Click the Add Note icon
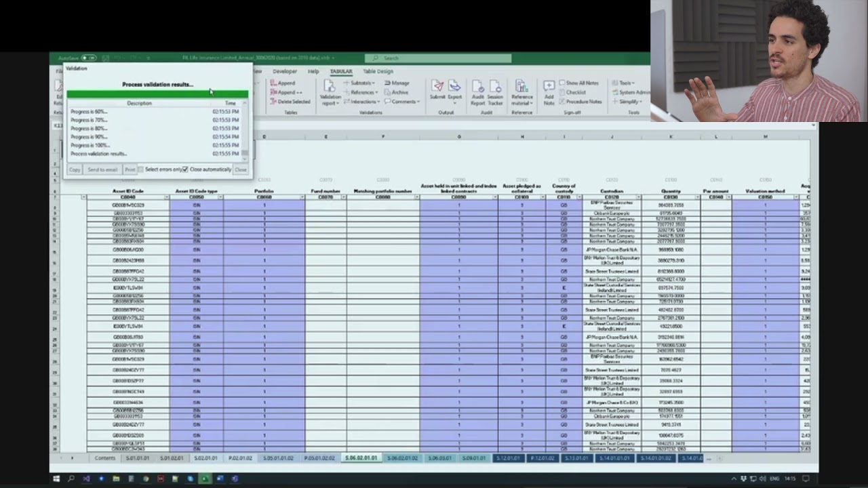Image resolution: width=868 pixels, height=488 pixels. click(549, 92)
